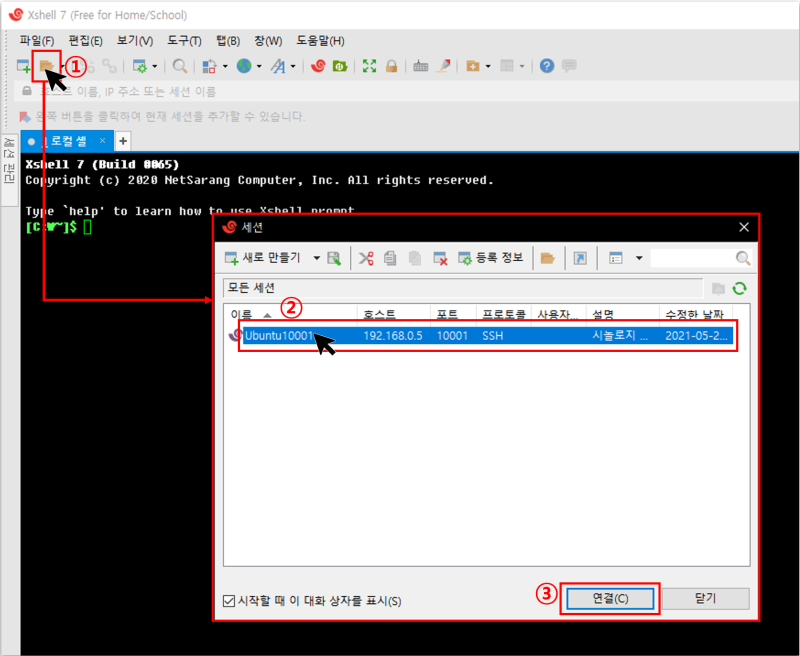Open the 도움말(H) menu
Image resolution: width=800 pixels, height=656 pixels.
tap(320, 41)
